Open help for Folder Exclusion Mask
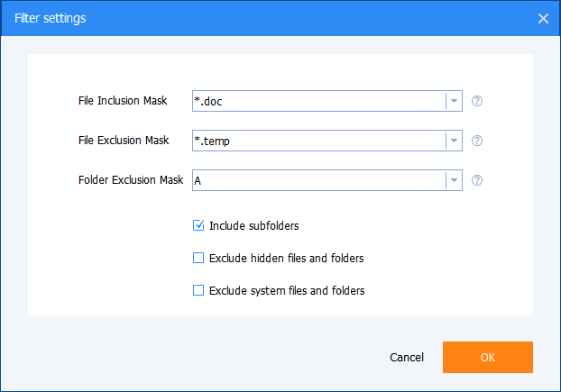Screen dimensions: 561x392 point(477,180)
